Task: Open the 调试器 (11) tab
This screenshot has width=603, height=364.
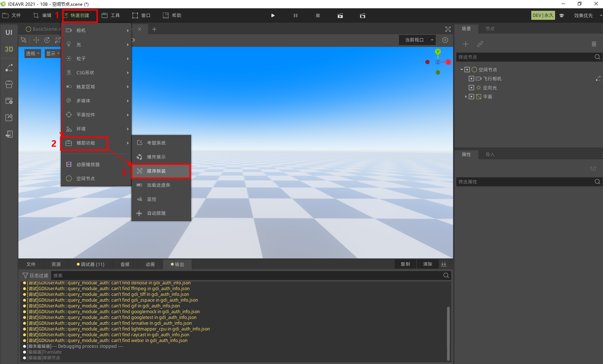Action: point(90,264)
